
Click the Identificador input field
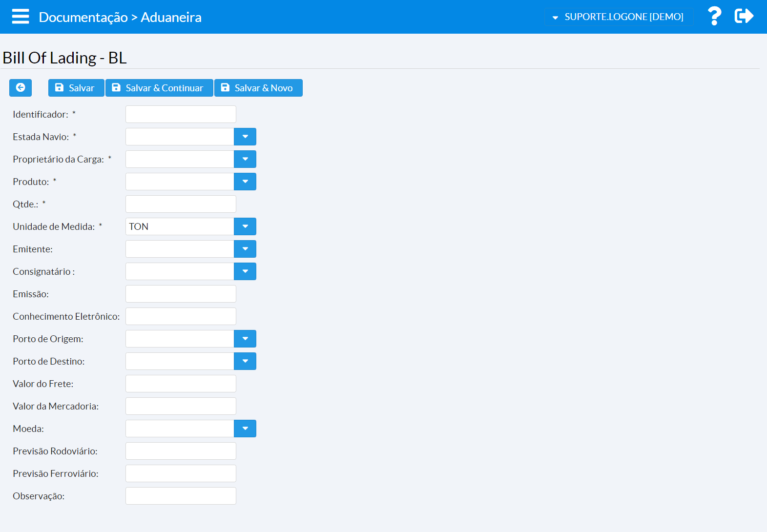click(x=181, y=114)
